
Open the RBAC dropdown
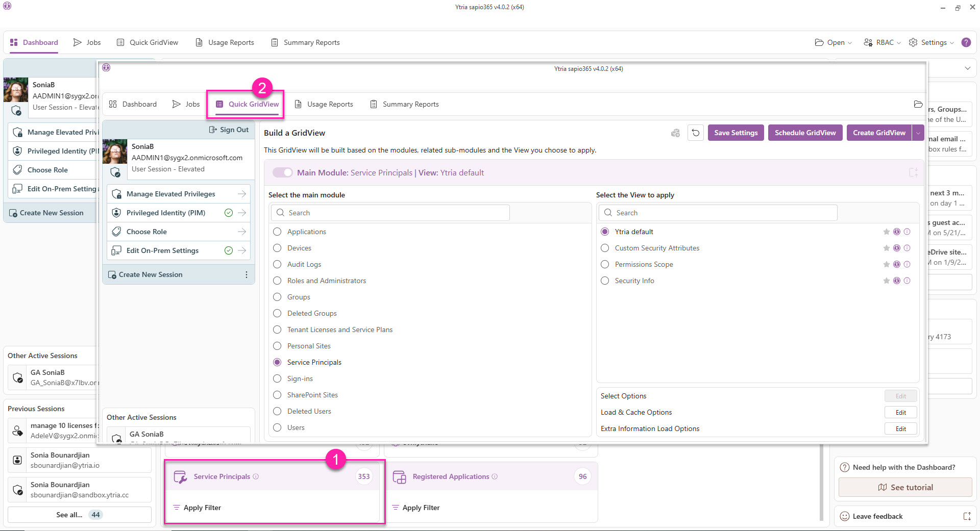(881, 42)
